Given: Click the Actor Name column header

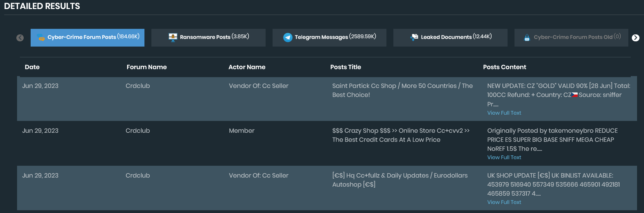Looking at the screenshot, I should point(247,67).
